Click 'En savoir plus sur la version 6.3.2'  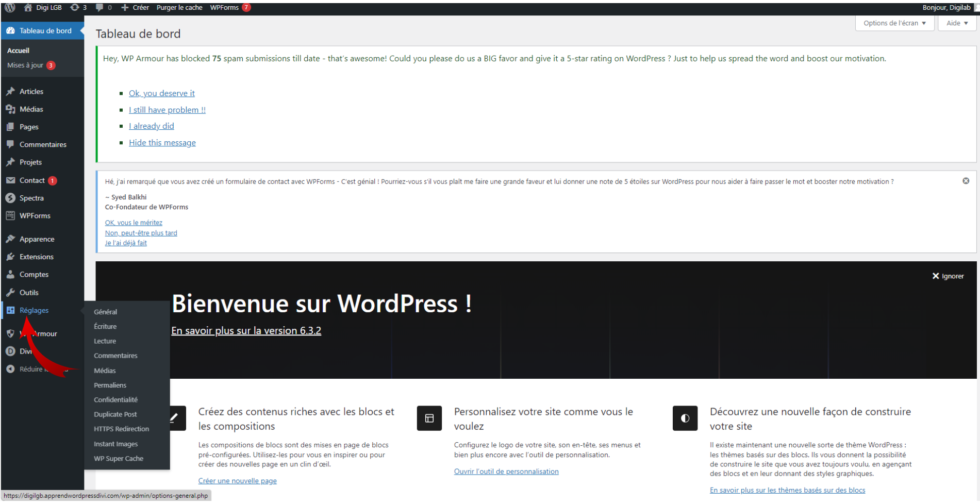[x=246, y=330]
